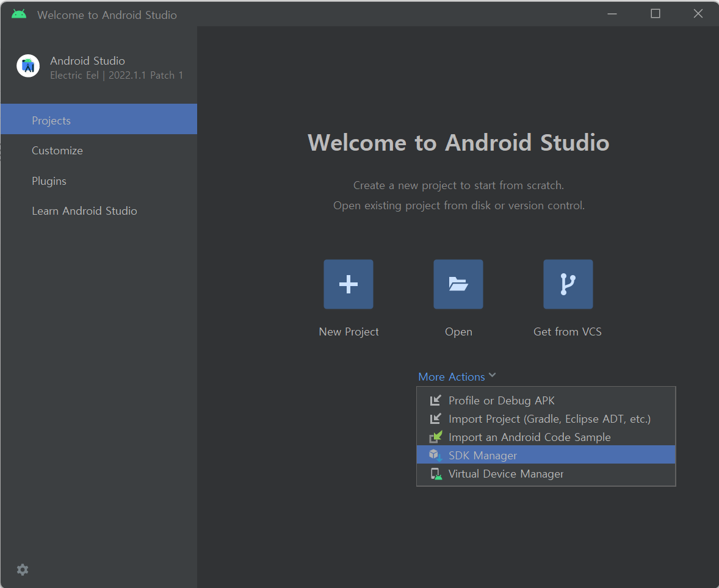Click the Welcome to Android Studio heading
The image size is (719, 588).
tap(458, 143)
